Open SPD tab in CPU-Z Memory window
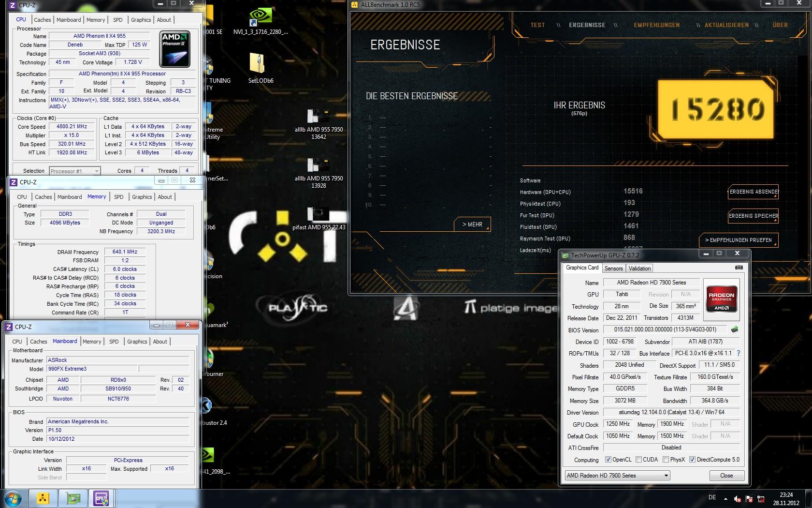This screenshot has height=508, width=812. point(119,197)
